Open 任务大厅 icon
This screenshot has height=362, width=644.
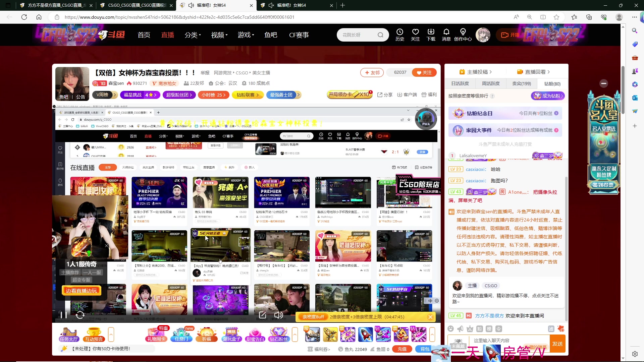[x=69, y=335]
